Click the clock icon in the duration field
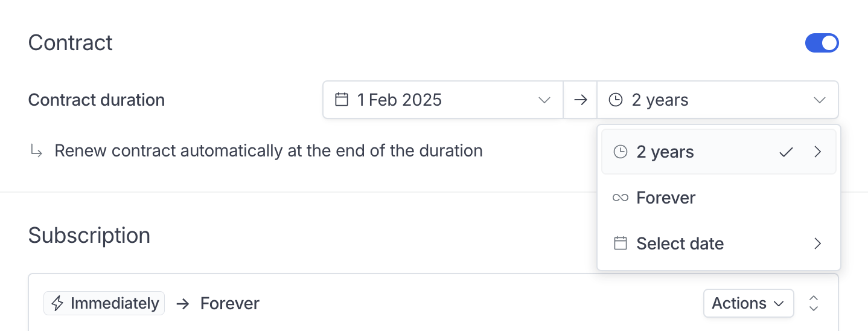Screen dimensions: 868x331 coord(616,100)
